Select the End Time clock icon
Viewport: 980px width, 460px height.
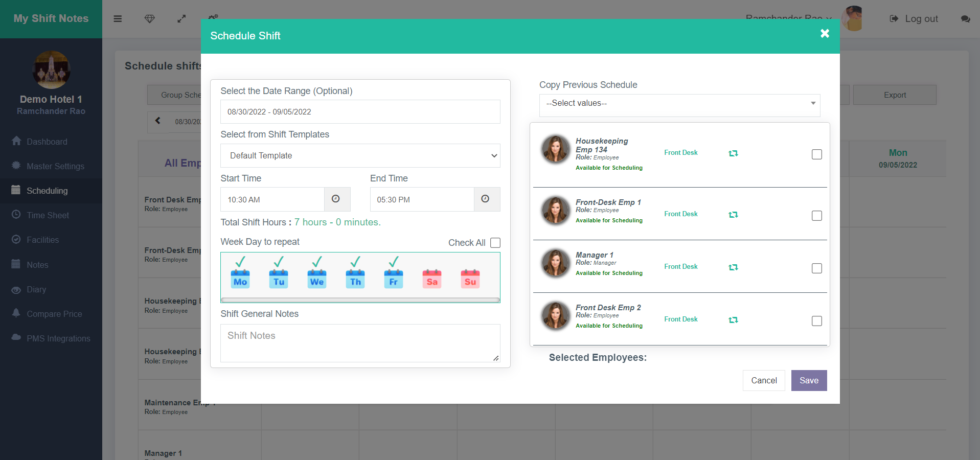pos(486,199)
